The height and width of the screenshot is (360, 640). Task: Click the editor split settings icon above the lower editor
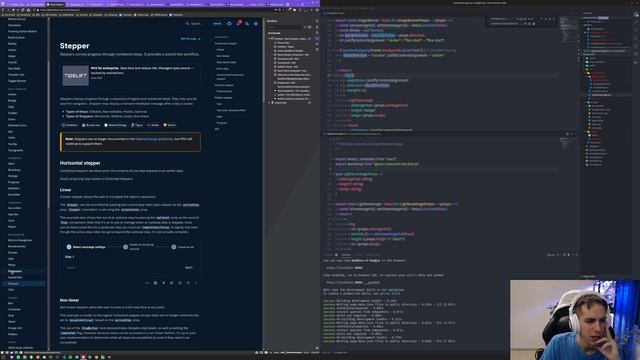[567, 134]
